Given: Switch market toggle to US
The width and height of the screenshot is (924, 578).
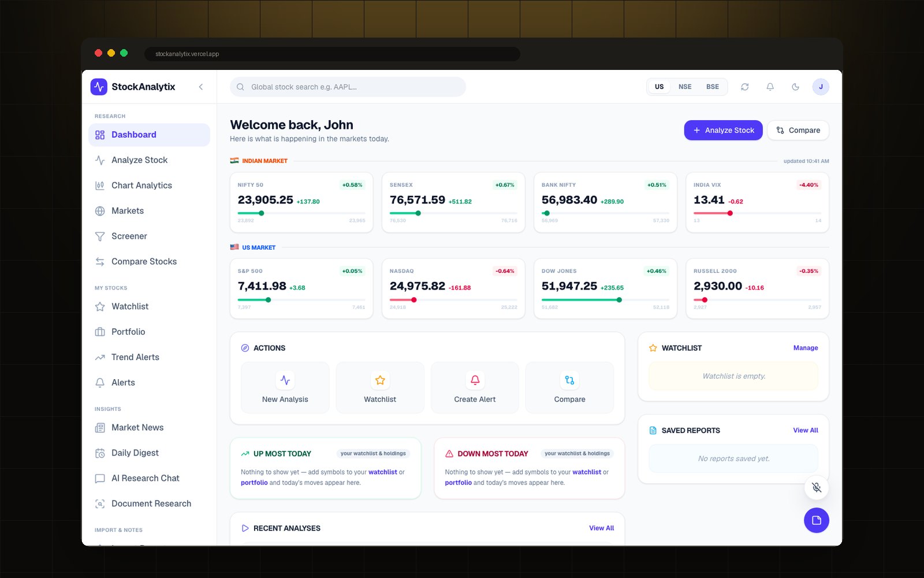Looking at the screenshot, I should pos(659,87).
